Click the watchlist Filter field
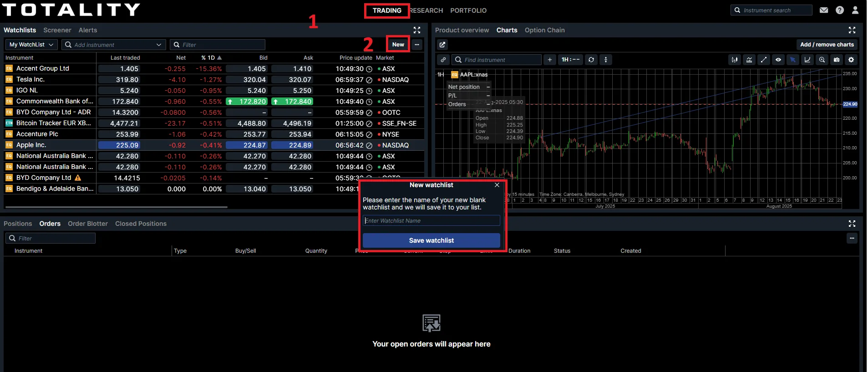Image resolution: width=868 pixels, height=372 pixels. [218, 45]
